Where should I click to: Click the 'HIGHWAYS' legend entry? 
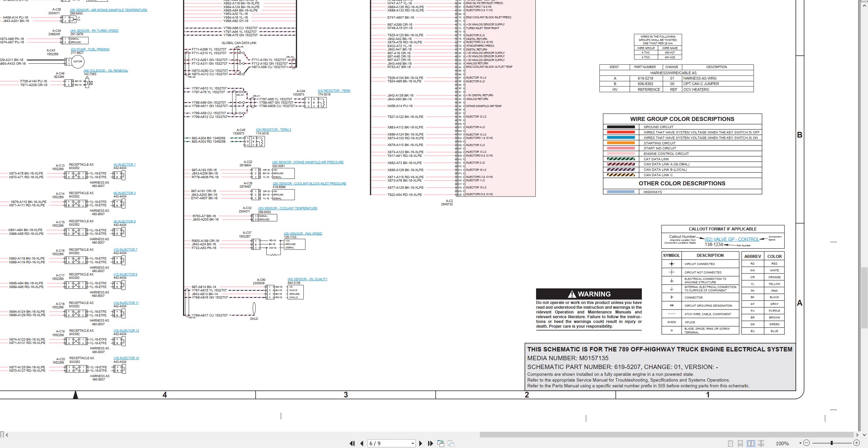point(653,192)
